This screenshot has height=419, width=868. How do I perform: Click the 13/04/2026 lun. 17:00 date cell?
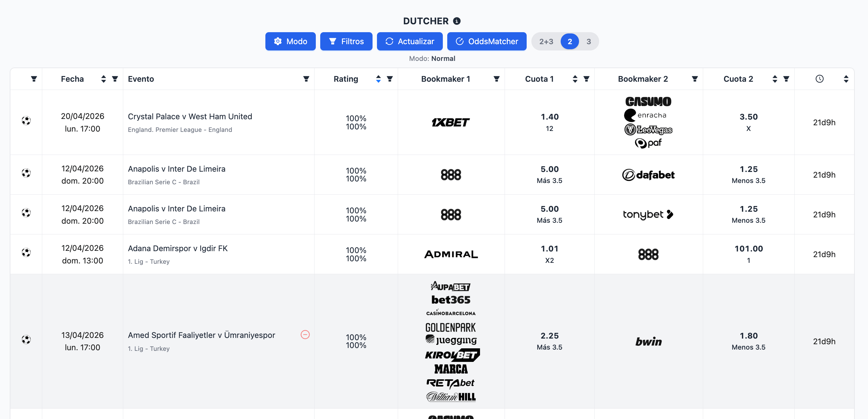click(83, 341)
